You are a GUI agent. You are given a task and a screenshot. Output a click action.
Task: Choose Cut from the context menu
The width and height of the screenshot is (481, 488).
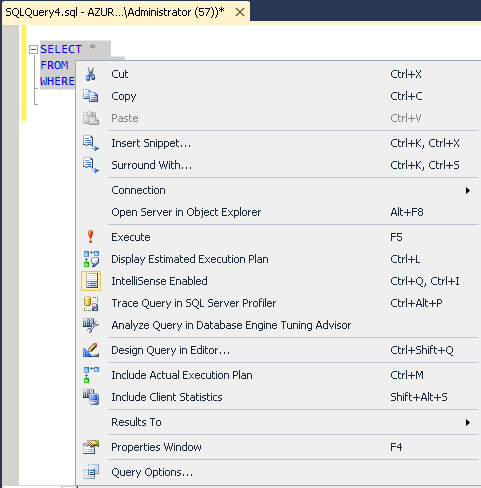278,74
